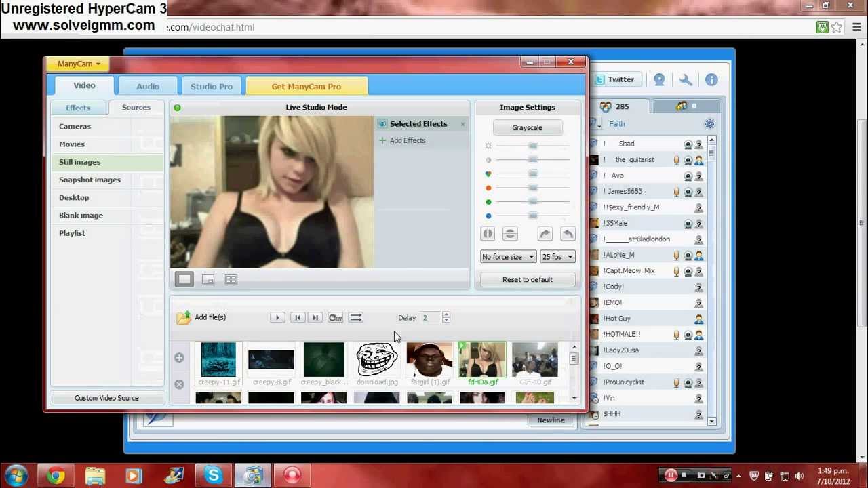Decrease the Delay value with down arrow
Image resolution: width=868 pixels, height=488 pixels.
tap(446, 321)
